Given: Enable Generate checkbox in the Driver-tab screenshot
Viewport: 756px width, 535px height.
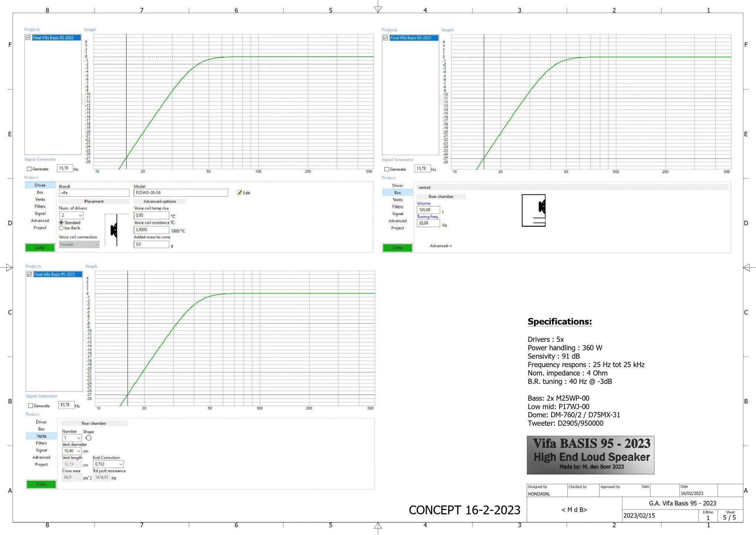Looking at the screenshot, I should pyautogui.click(x=29, y=169).
